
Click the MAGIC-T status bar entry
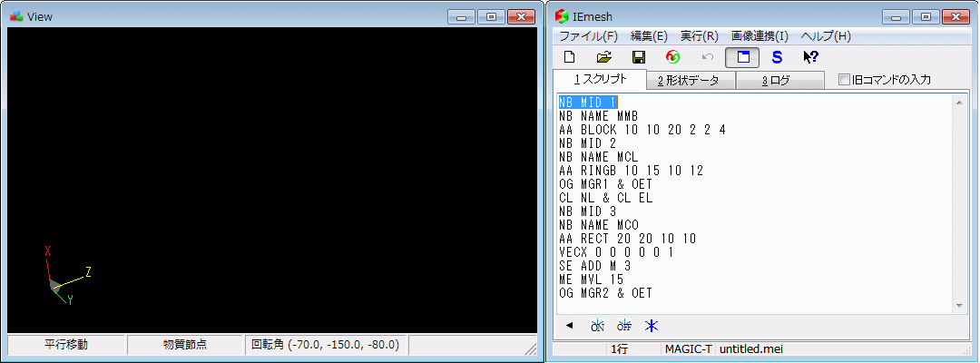point(688,349)
